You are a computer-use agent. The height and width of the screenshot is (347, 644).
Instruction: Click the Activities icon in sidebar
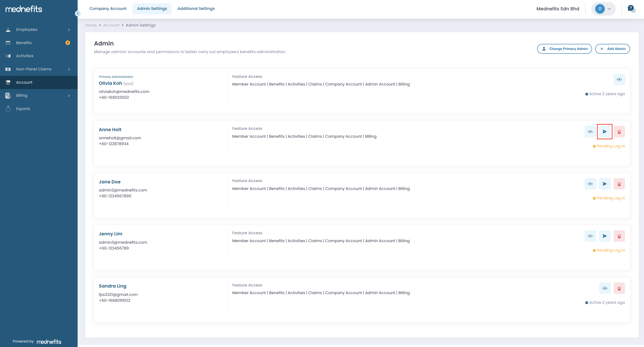tap(8, 56)
